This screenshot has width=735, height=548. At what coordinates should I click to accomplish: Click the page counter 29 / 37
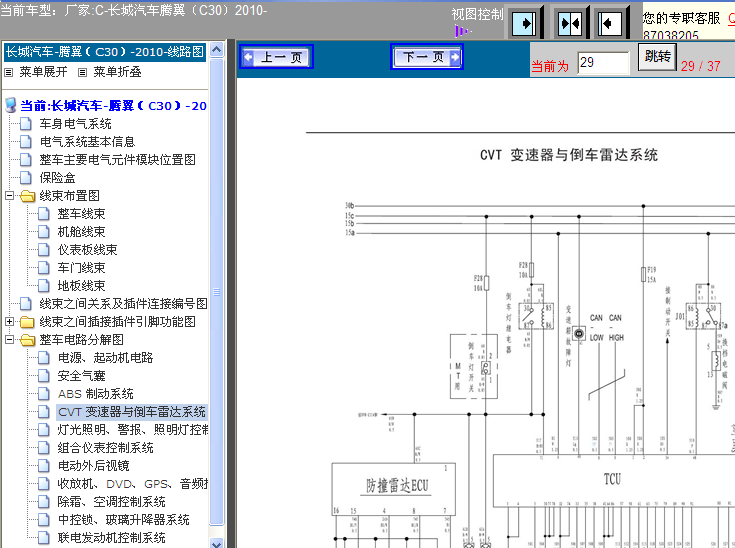pos(700,66)
